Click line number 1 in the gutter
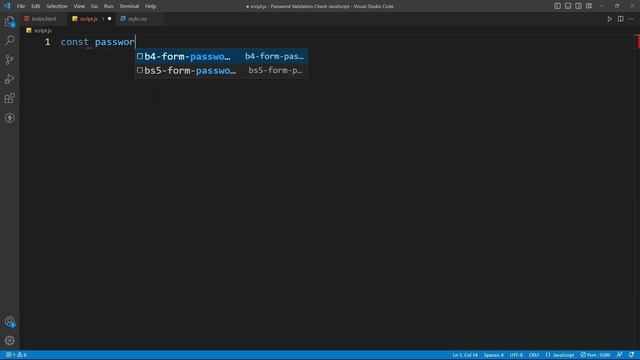This screenshot has width=640, height=360. pyautogui.click(x=47, y=42)
